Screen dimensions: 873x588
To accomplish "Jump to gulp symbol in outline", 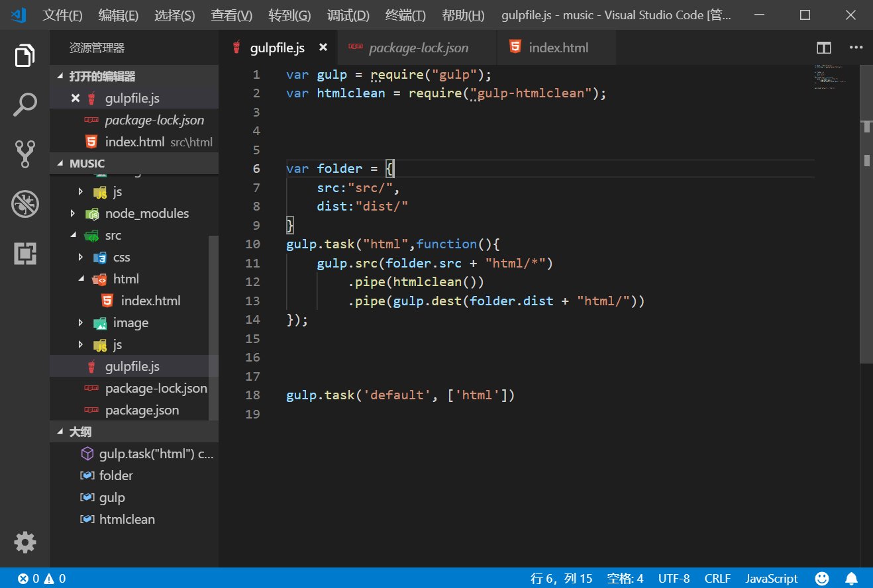I will 134,497.
